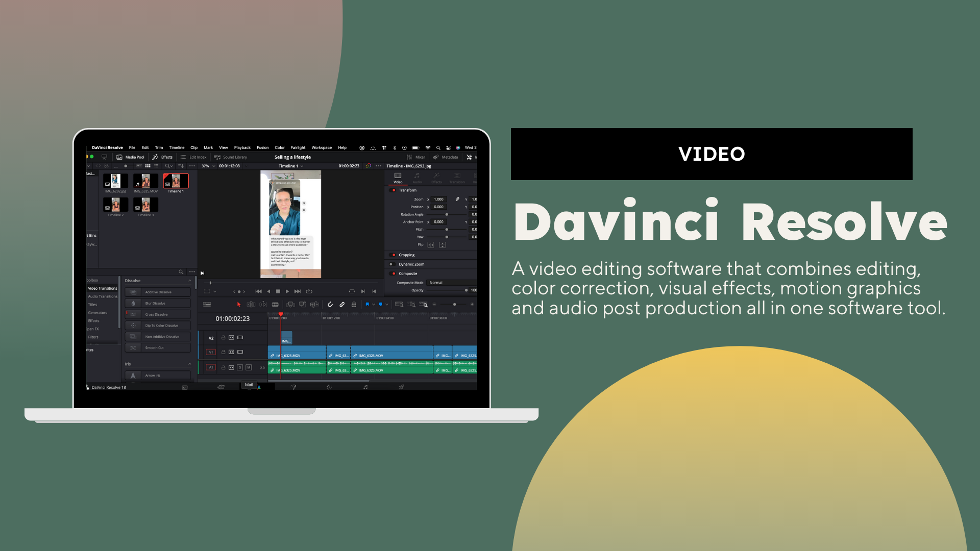Disable the Cropping section toggle
The height and width of the screenshot is (551, 980).
(x=394, y=255)
